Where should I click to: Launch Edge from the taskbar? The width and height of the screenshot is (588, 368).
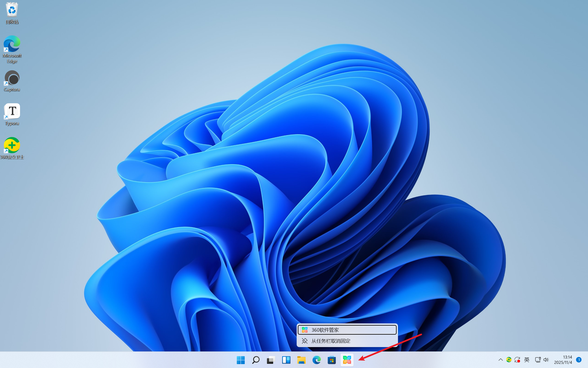pos(316,360)
